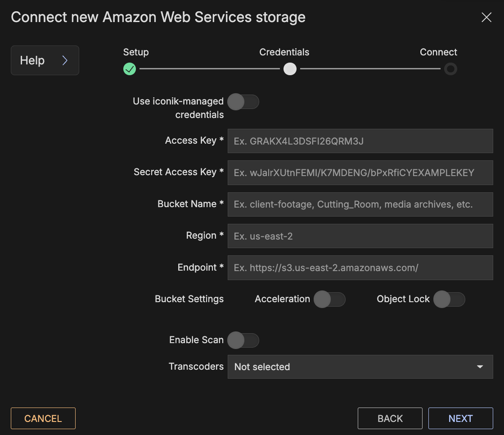Image resolution: width=504 pixels, height=435 pixels.
Task: Click the Transcoders dropdown arrow
Action: click(x=480, y=367)
